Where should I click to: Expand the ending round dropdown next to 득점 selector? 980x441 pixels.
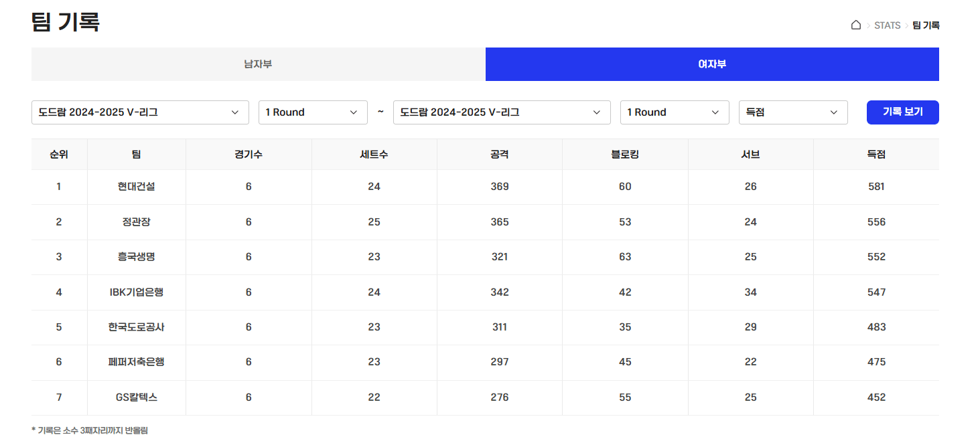pyautogui.click(x=675, y=112)
